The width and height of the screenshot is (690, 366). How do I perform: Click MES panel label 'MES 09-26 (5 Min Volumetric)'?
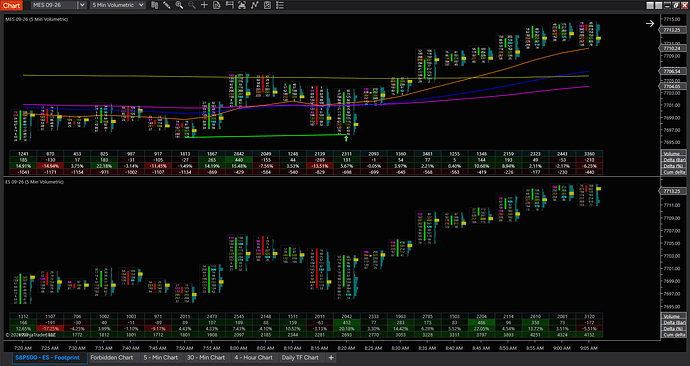point(37,19)
